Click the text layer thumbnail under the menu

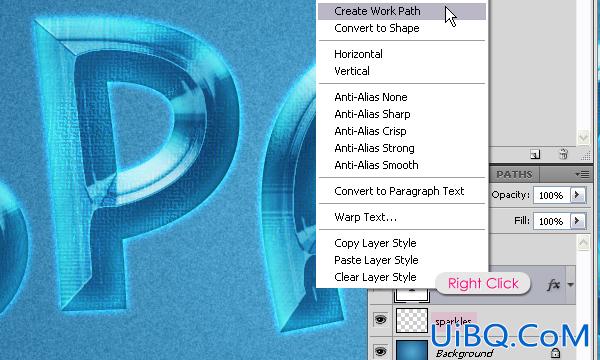pos(412,294)
